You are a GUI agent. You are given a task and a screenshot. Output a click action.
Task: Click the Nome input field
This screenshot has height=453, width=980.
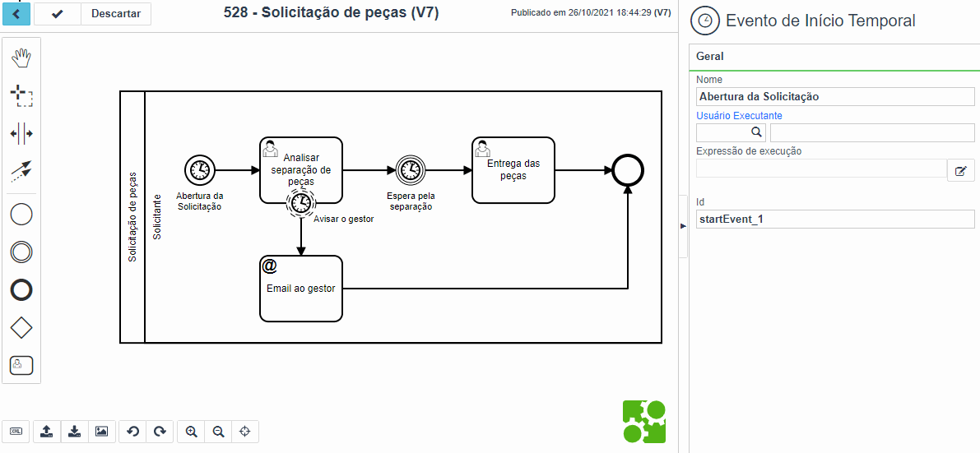click(835, 97)
